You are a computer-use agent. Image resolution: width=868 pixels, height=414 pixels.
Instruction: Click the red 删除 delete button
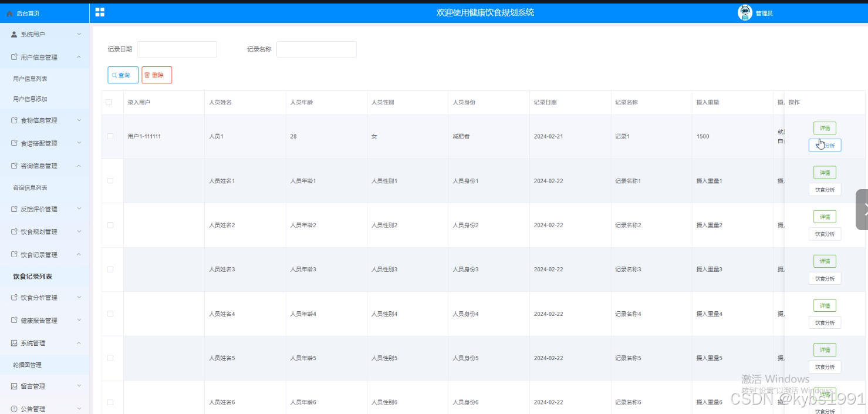coord(157,75)
